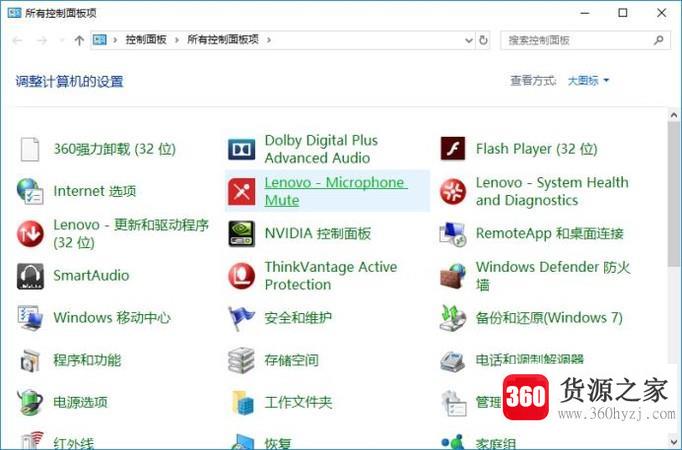Screen dimensions: 682x450
Task: Open the 360强力卸载 (32 位) label
Action: tap(114, 149)
